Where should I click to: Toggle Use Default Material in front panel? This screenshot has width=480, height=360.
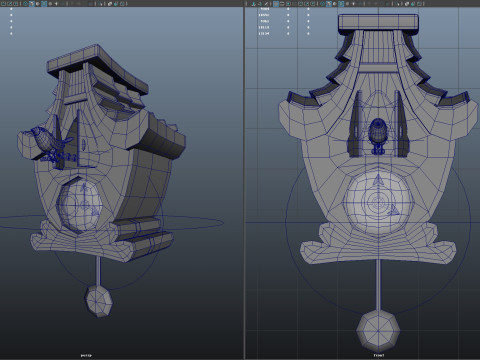tap(335, 4)
